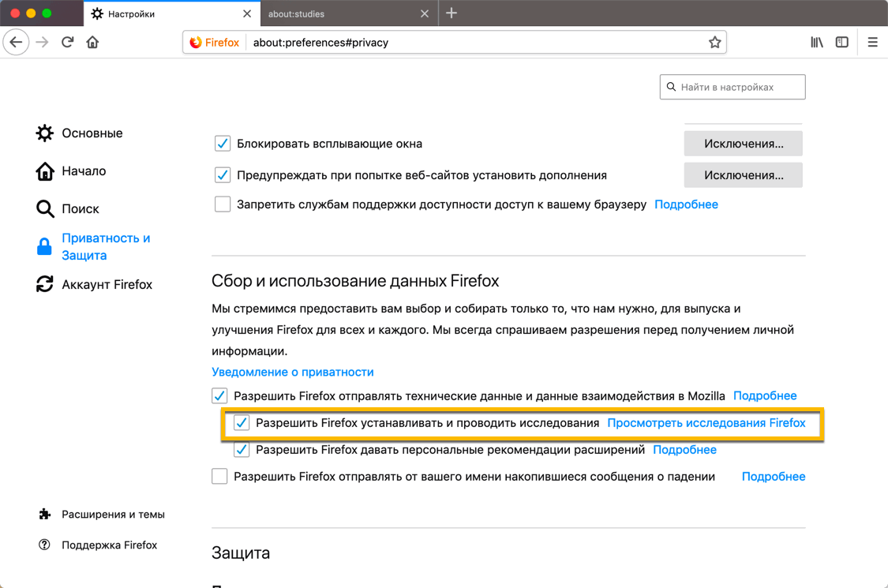Click the Аккаунт Firefox sync icon
888x588 pixels.
[x=44, y=284]
